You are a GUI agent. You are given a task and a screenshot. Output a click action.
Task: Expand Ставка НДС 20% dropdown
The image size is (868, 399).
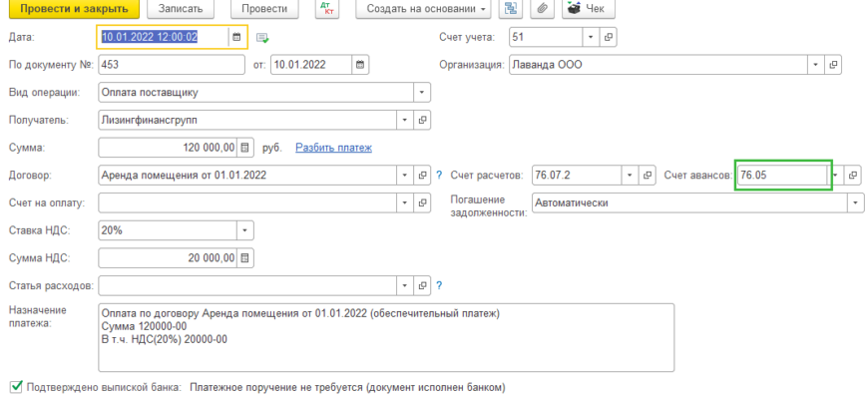click(x=245, y=230)
